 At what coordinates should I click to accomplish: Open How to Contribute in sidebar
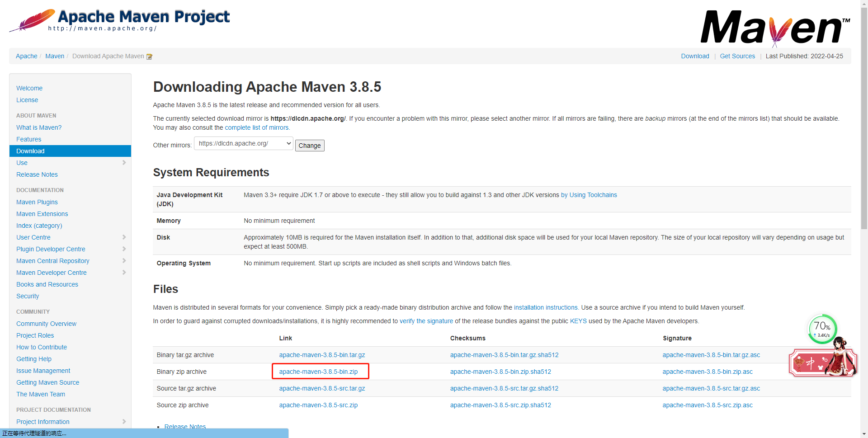[42, 347]
